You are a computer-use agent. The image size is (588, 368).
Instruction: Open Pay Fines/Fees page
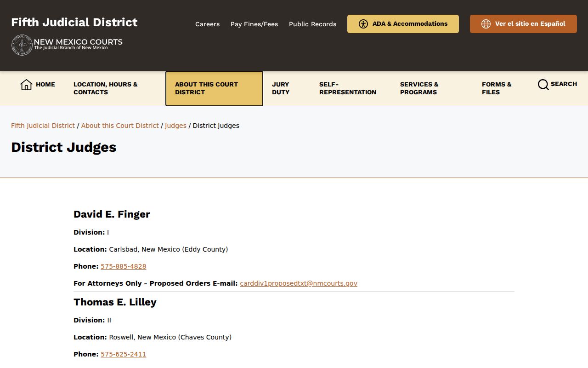coord(254,24)
